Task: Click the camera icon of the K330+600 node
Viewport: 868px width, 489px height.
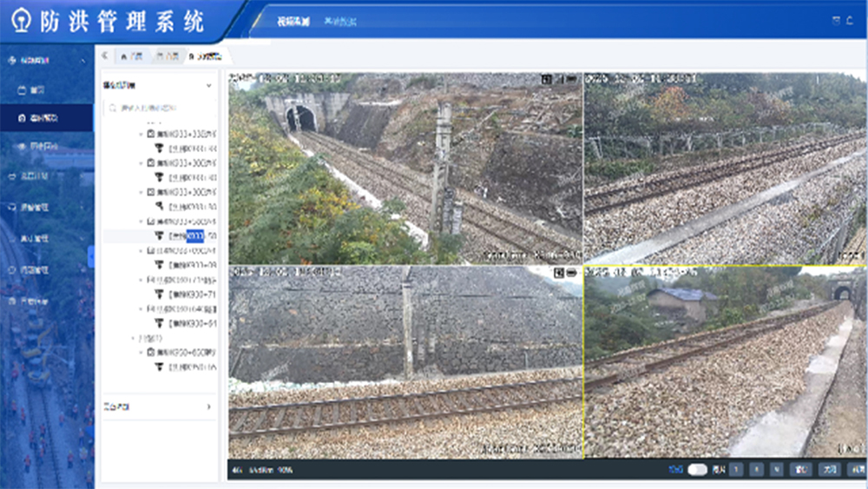Action: point(150,353)
